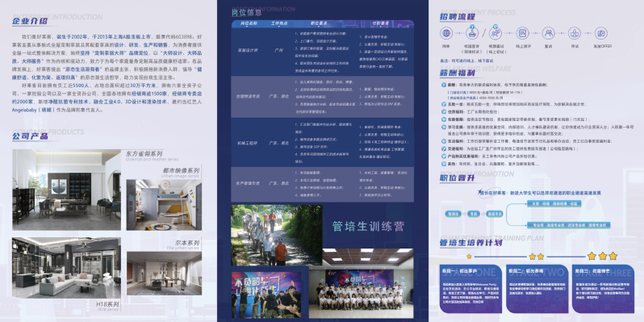Viewport: 644px width, 322px height.
Task: Open the 东方雀翎系列 living room photo
Action: click(66, 190)
